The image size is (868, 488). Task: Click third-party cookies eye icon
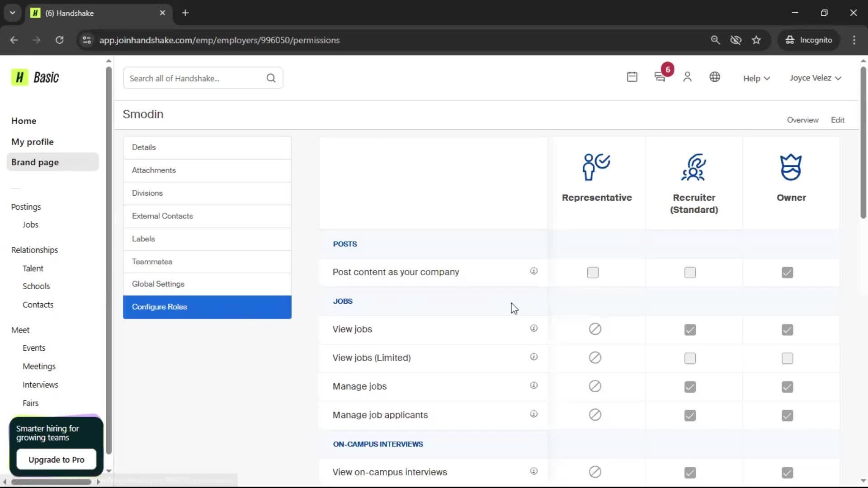(x=736, y=40)
